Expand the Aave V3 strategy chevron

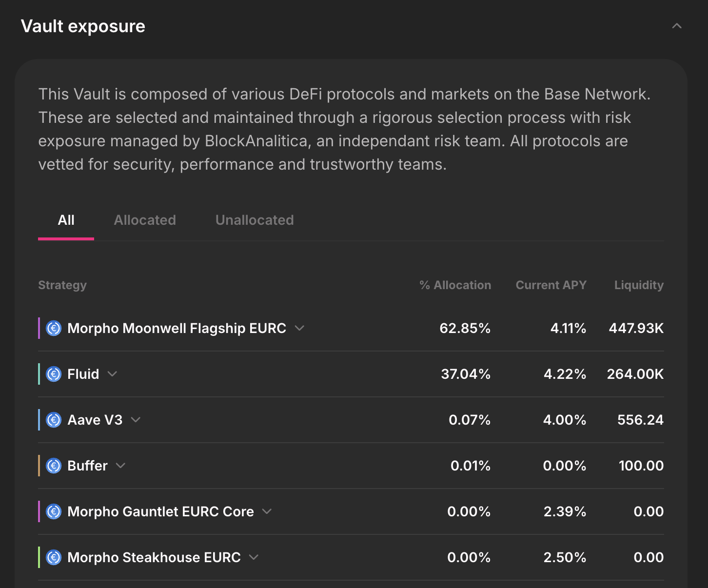[x=136, y=420]
